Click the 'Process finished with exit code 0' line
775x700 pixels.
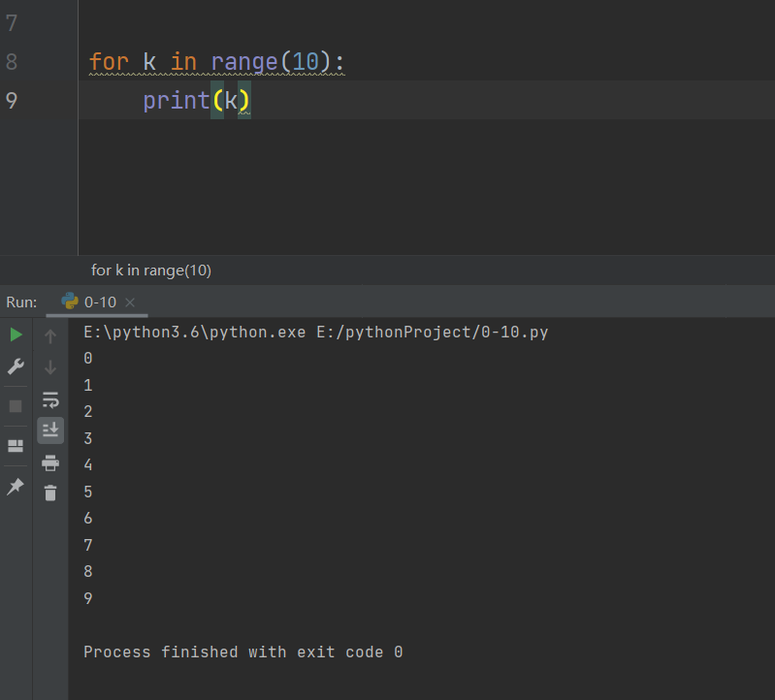(242, 652)
